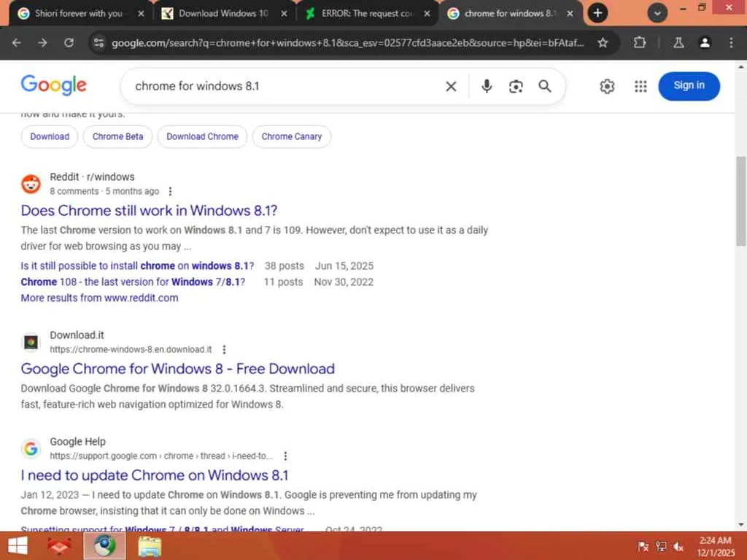Click the Google search text field
The width and height of the screenshot is (747, 560).
click(x=286, y=86)
